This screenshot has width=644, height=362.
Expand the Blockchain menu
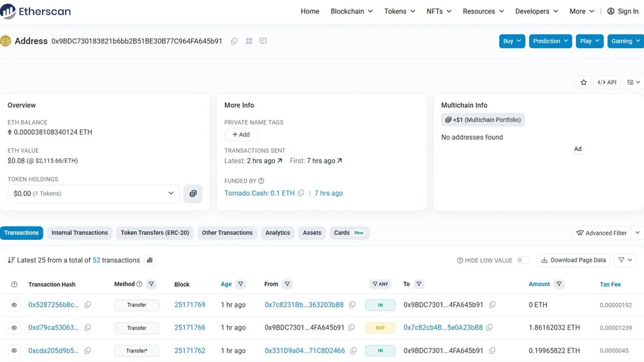tap(352, 11)
